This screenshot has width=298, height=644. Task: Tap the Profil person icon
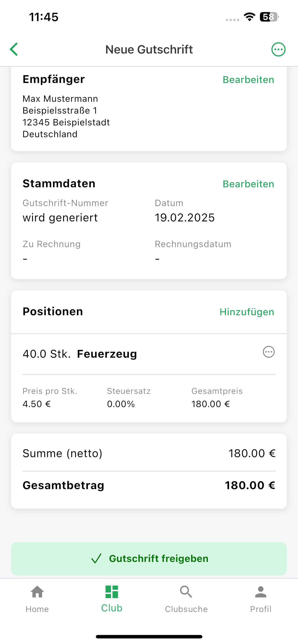click(261, 592)
